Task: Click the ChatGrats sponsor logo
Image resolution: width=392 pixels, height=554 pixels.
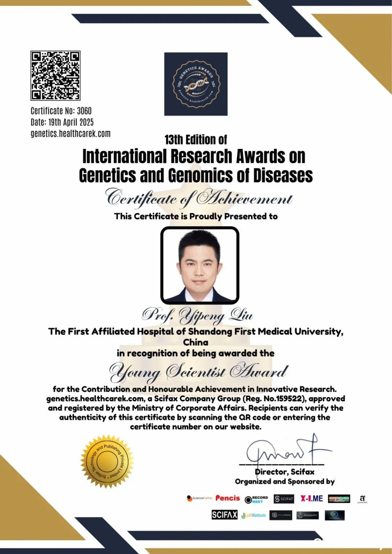Action: [x=339, y=499]
